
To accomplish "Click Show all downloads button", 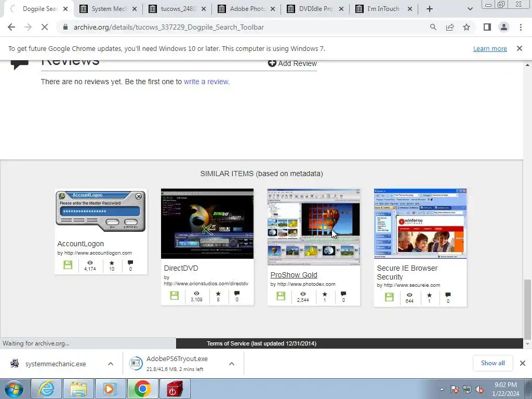I will coord(493,363).
